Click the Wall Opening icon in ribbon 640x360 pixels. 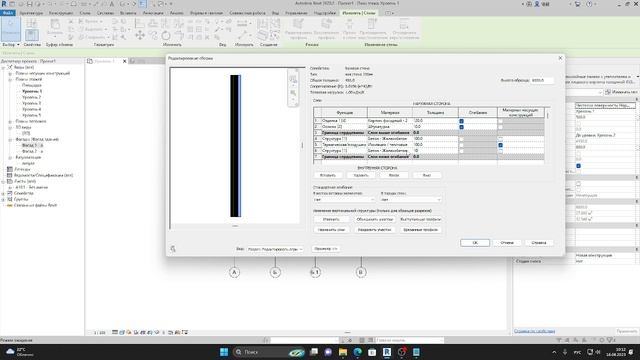point(349,25)
